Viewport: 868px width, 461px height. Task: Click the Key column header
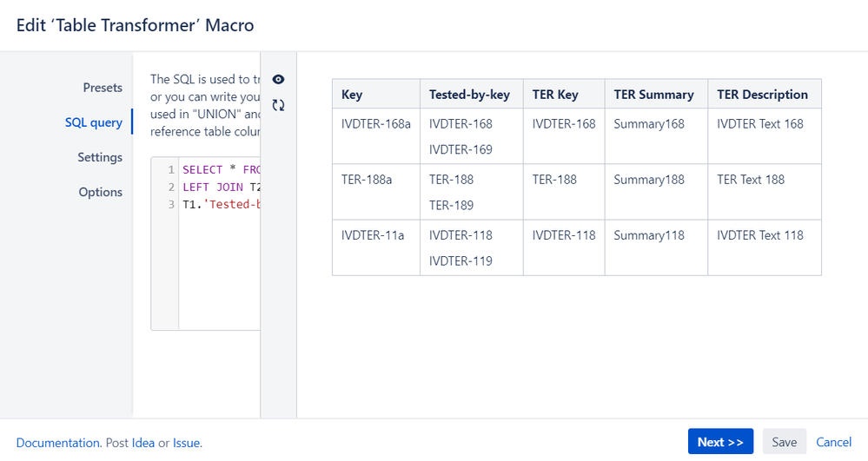pyautogui.click(x=352, y=95)
